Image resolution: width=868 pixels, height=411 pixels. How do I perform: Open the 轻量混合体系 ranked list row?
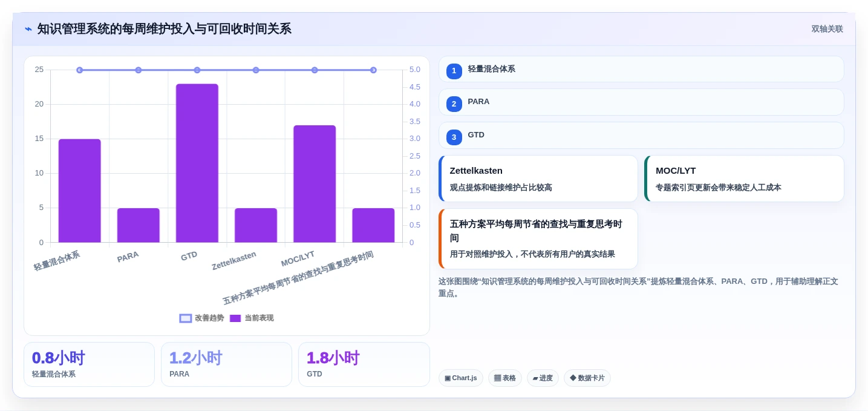point(641,69)
